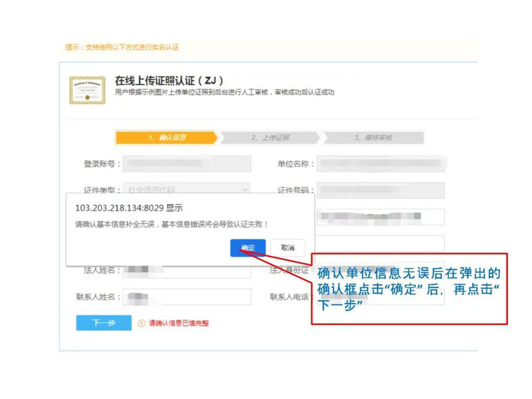Viewport: 532px width, 399px height.
Task: Click 确定 in the confirmation dialog
Action: [248, 248]
